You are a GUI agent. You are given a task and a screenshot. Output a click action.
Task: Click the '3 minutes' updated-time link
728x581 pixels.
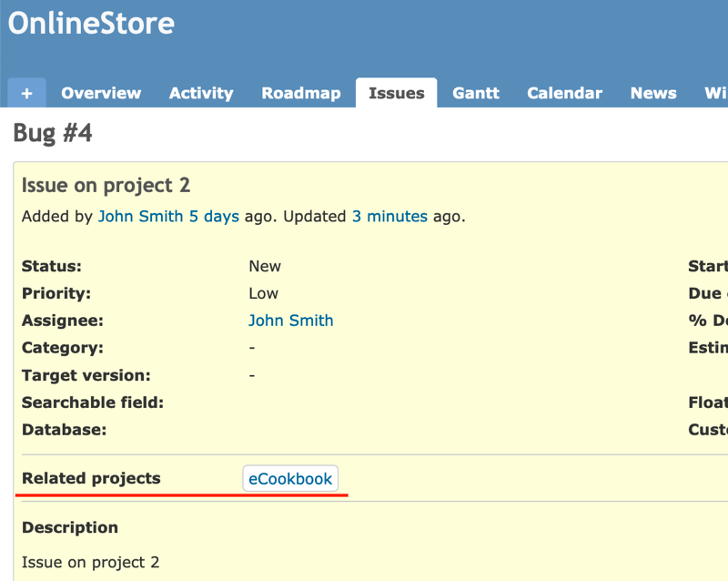pos(389,217)
